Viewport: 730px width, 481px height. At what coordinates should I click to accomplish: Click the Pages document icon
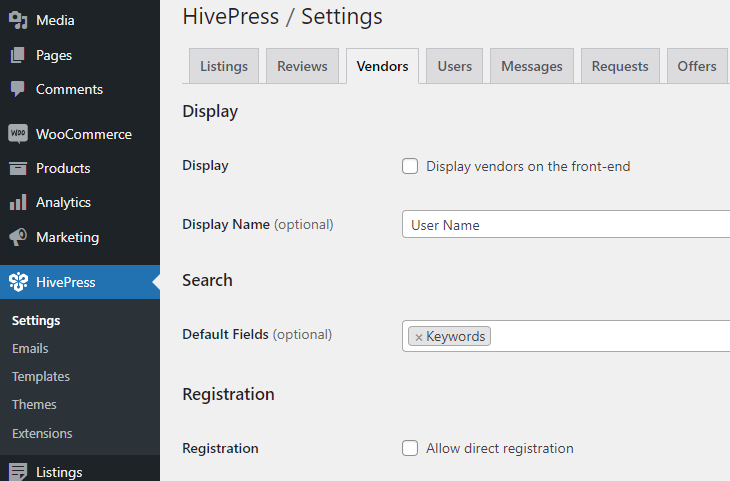[18, 55]
